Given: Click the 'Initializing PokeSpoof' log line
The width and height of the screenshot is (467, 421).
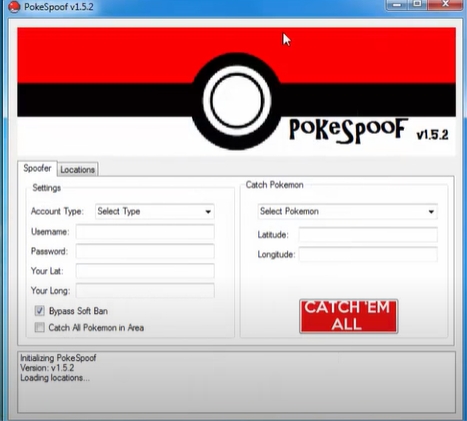Looking at the screenshot, I should point(58,358).
